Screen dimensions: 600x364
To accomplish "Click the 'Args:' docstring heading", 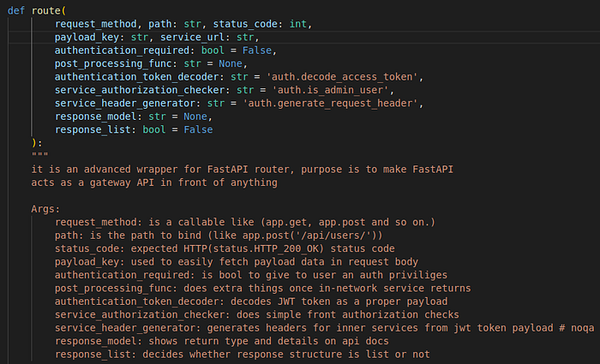I will click(46, 209).
